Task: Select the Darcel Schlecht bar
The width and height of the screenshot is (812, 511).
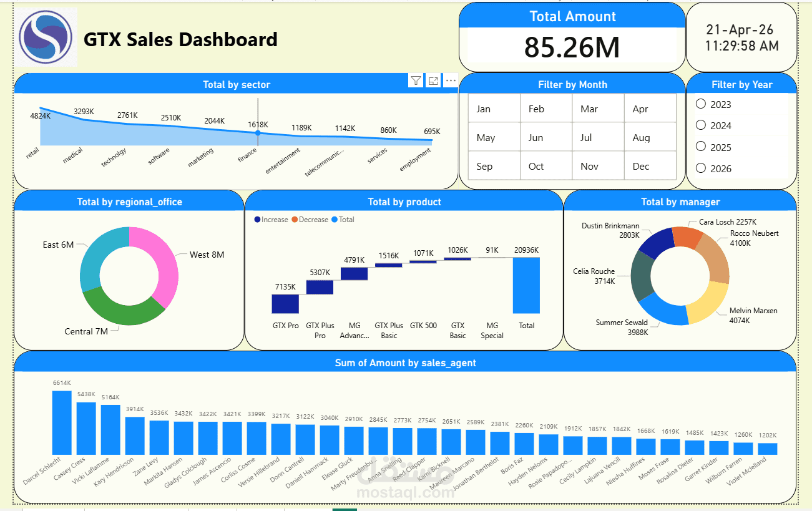Action: [62, 422]
